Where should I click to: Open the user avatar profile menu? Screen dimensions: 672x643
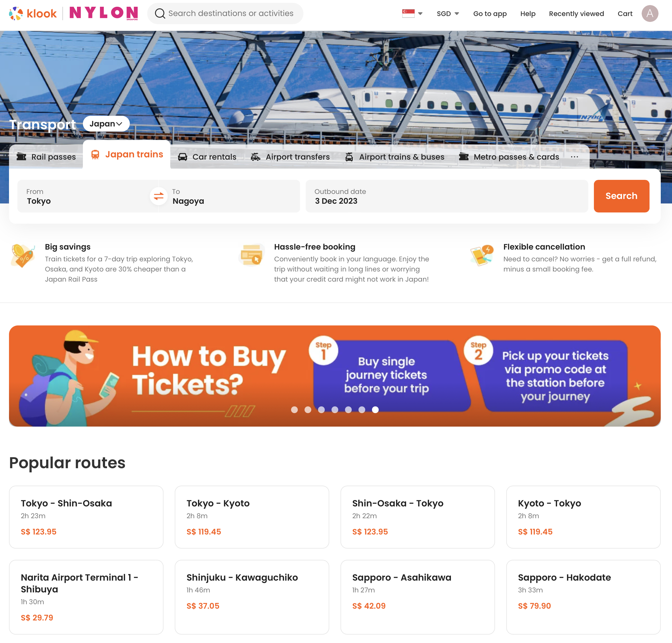650,14
